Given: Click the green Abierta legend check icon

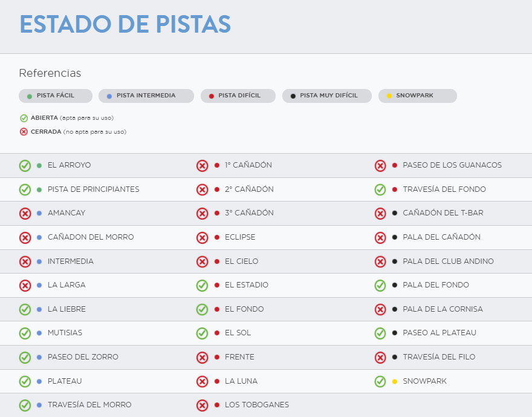Looking at the screenshot, I should 24,118.
